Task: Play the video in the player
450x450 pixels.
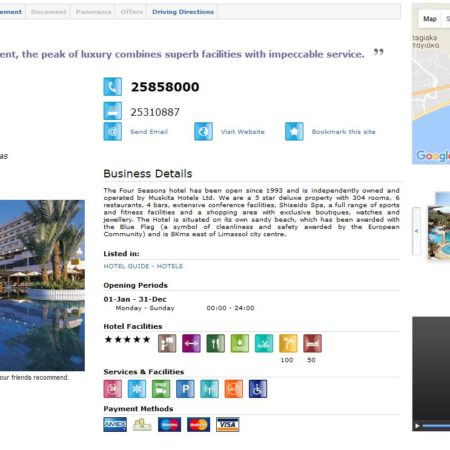Action: point(417,426)
